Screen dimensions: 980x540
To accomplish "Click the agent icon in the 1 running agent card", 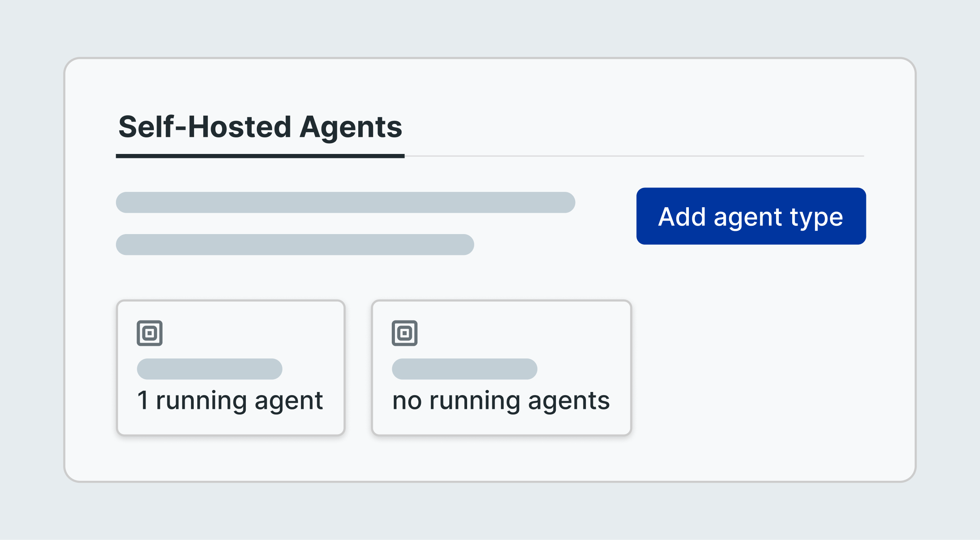I will point(150,333).
